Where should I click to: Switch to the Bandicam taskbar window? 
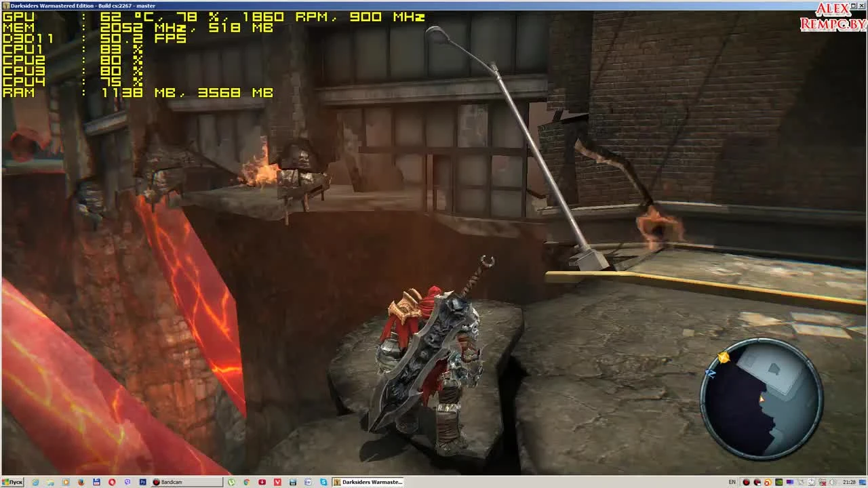tap(187, 482)
